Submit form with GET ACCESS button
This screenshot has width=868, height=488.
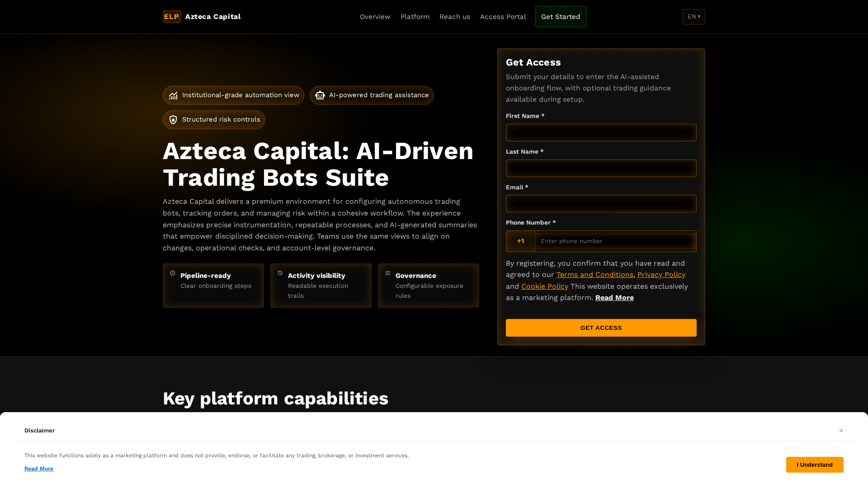click(601, 328)
